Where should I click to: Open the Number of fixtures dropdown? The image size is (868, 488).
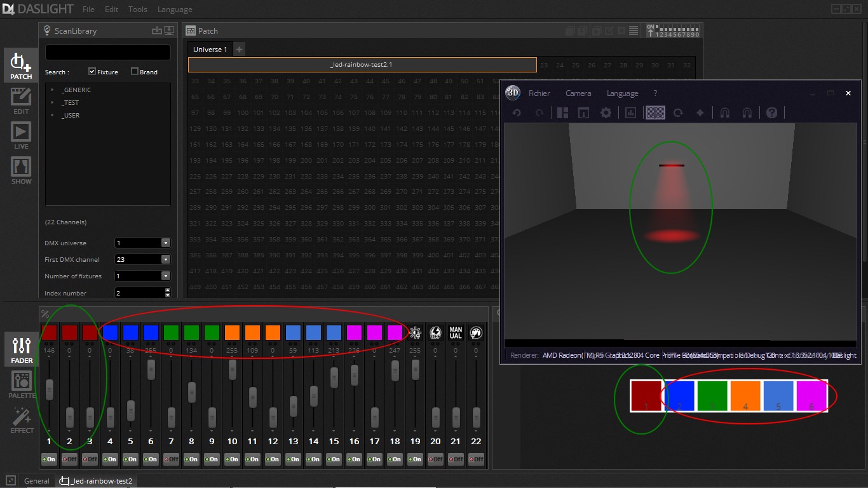pos(166,276)
